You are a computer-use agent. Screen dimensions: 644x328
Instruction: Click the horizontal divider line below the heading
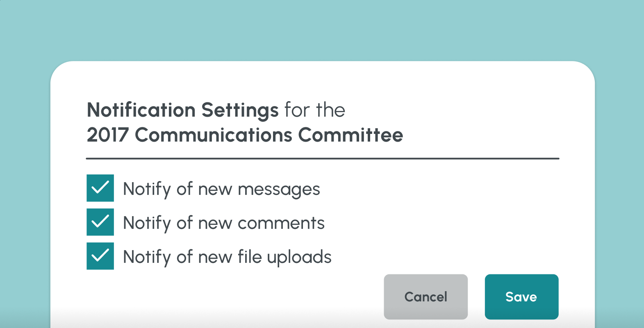(322, 158)
